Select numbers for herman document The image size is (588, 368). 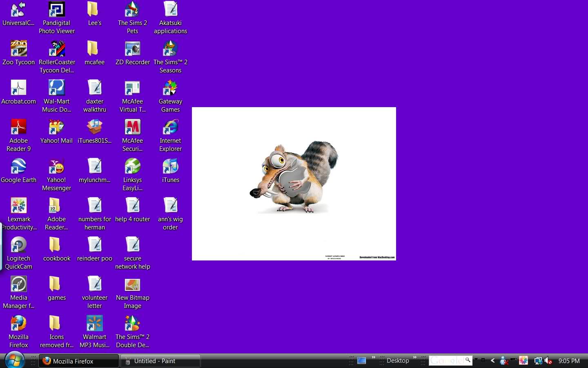(x=94, y=214)
